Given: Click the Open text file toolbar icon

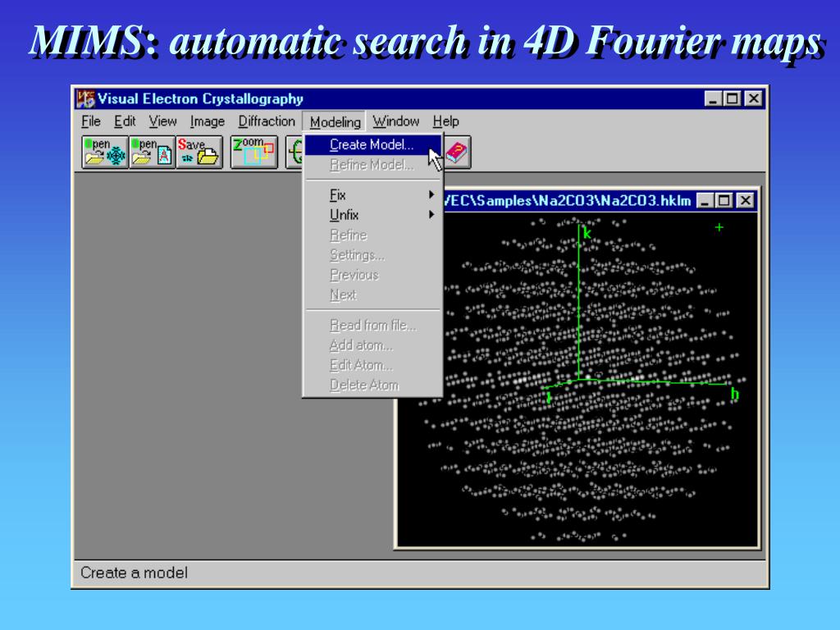Looking at the screenshot, I should [152, 152].
